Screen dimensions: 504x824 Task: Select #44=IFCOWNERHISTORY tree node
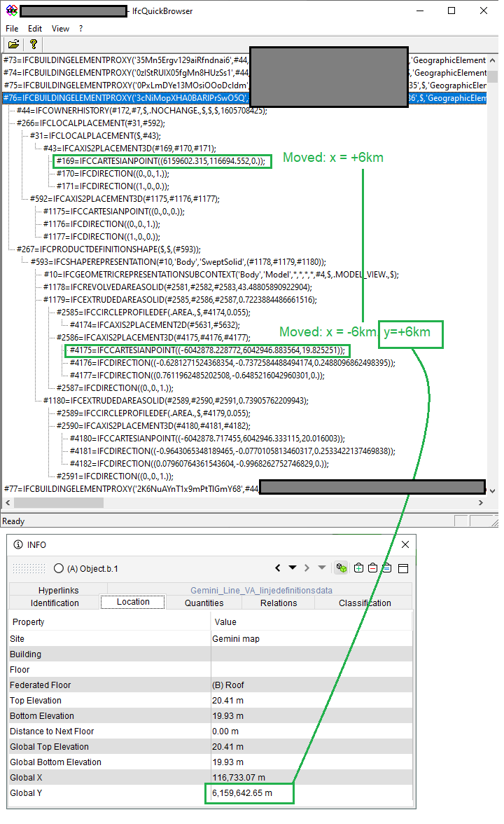[x=141, y=111]
